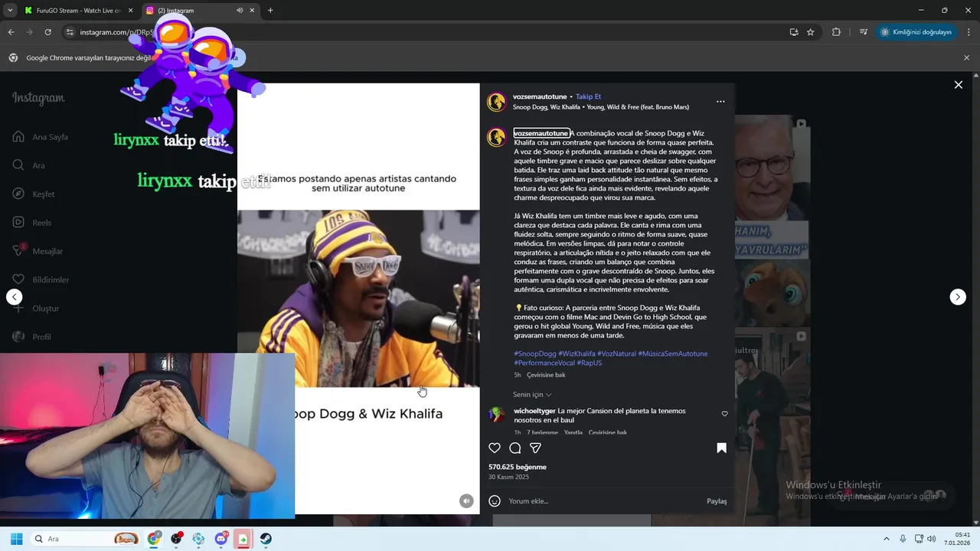The image size is (980, 551).
Task: Click wichoeltyger's avatar beside the comment
Action: click(x=497, y=415)
